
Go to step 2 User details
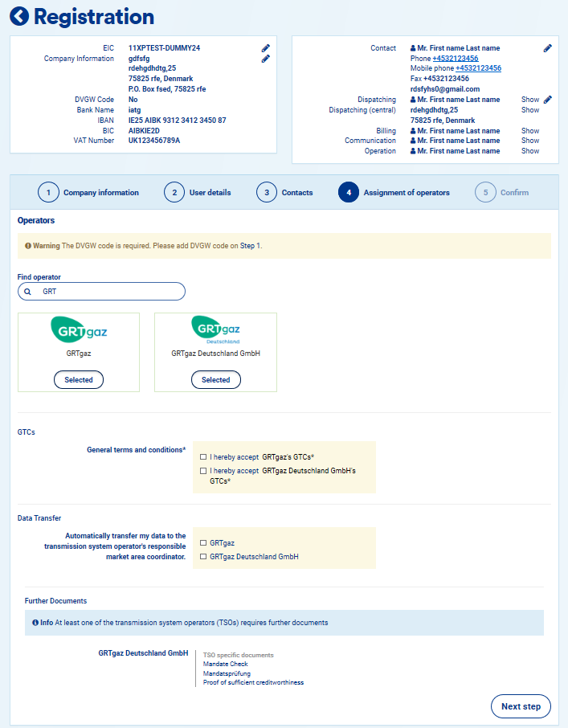197,192
